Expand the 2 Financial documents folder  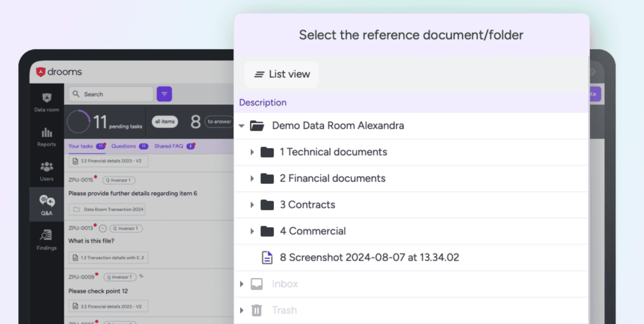pyautogui.click(x=252, y=179)
